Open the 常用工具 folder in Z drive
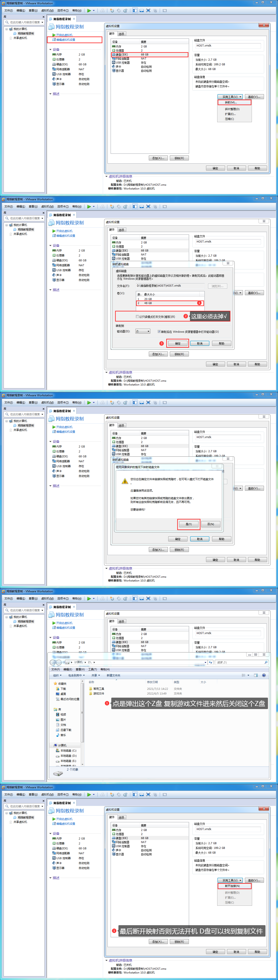The width and height of the screenshot is (278, 980). pos(98,689)
